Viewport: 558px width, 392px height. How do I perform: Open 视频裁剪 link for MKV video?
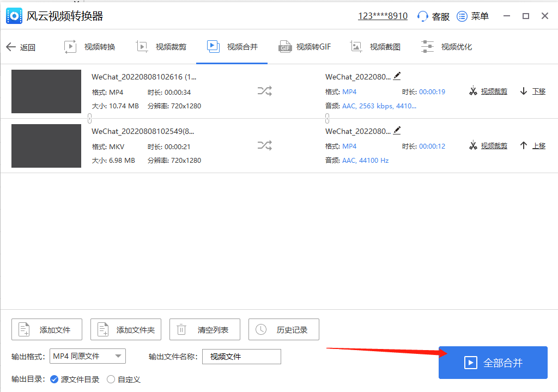[494, 146]
